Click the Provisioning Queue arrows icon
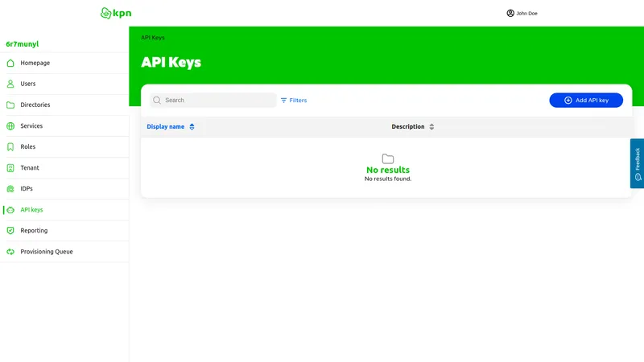Image resolution: width=644 pixels, height=362 pixels. (10, 252)
